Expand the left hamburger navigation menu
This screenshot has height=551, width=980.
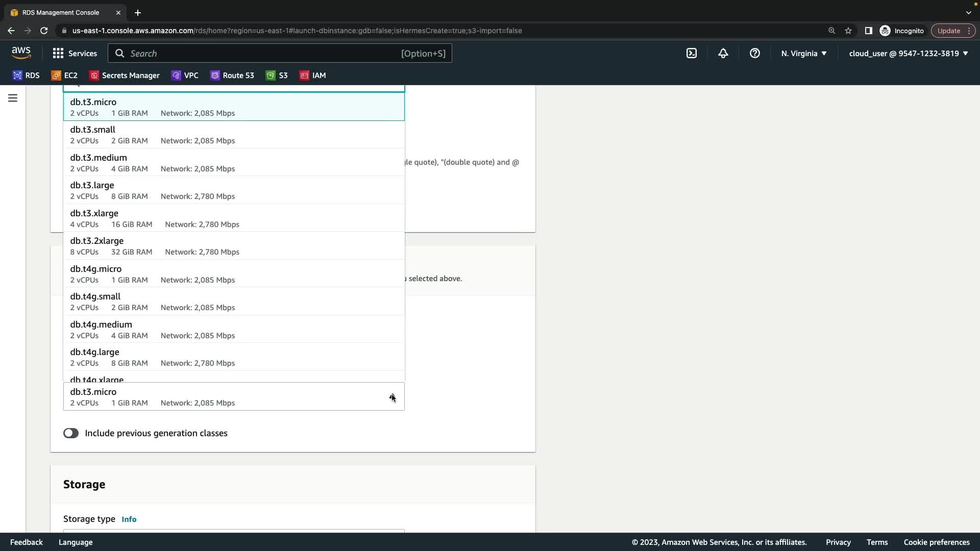[13, 98]
